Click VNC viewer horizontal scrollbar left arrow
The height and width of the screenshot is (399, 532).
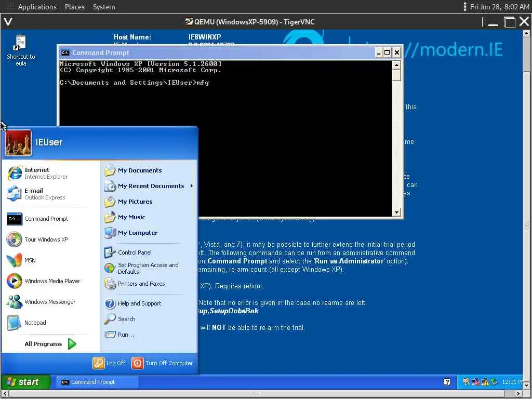coord(4,394)
